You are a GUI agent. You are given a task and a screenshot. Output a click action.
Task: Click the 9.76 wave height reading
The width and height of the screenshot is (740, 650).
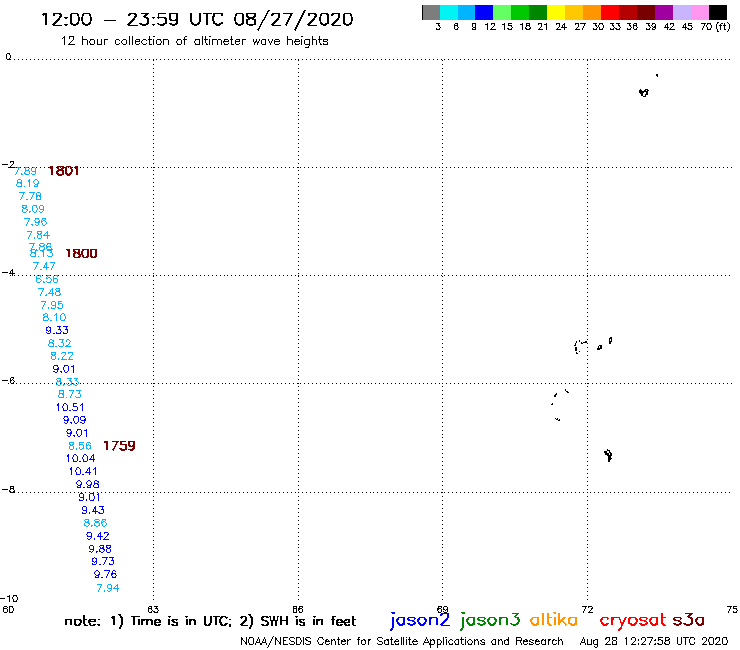tap(105, 574)
